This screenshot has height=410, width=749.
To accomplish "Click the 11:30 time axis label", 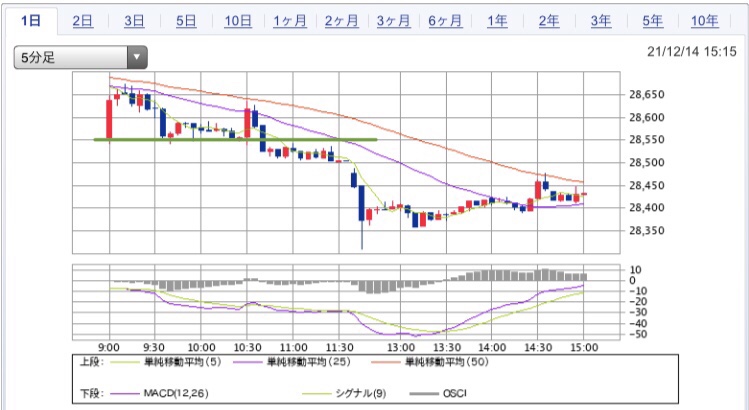I will click(339, 347).
